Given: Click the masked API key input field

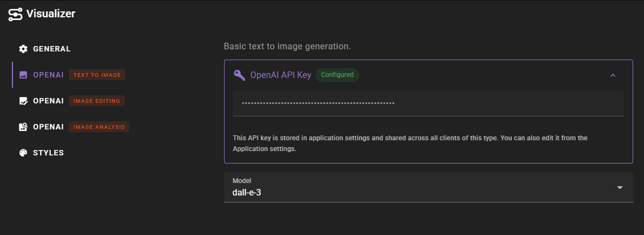Looking at the screenshot, I should (x=429, y=103).
